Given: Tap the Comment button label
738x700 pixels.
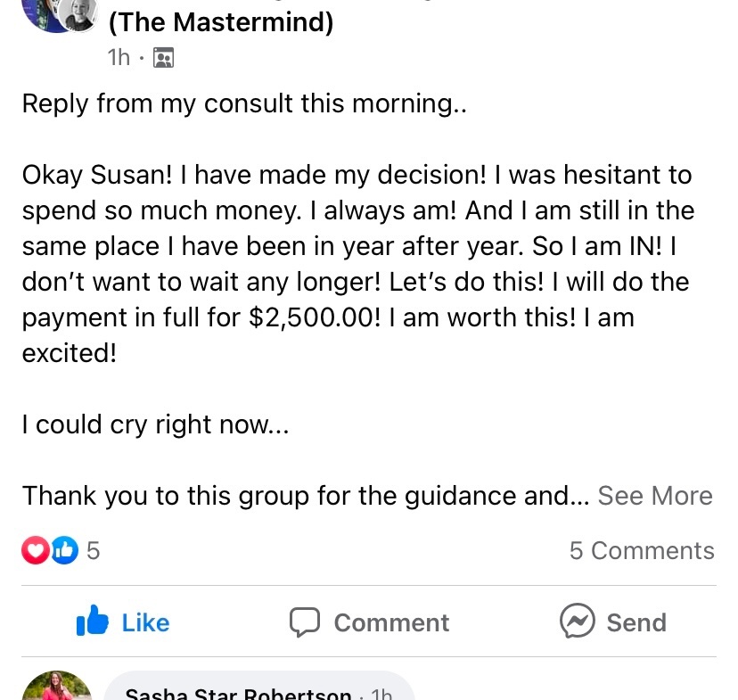Looking at the screenshot, I should (391, 622).
